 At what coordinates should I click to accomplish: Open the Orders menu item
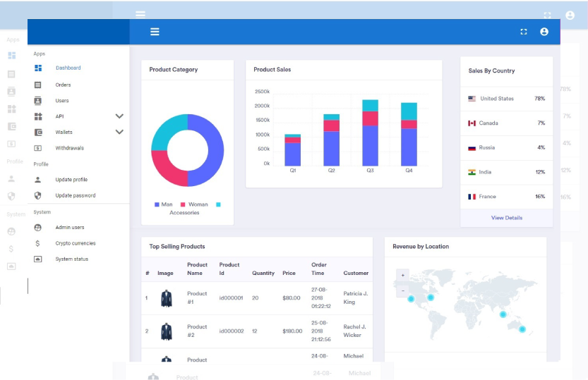click(63, 85)
